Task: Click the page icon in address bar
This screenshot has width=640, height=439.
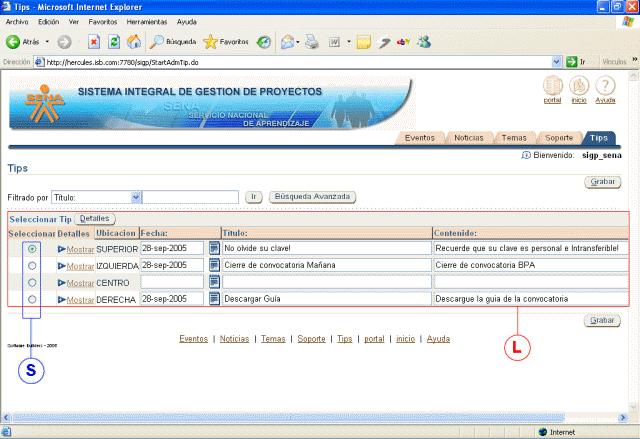Action: tap(39, 62)
